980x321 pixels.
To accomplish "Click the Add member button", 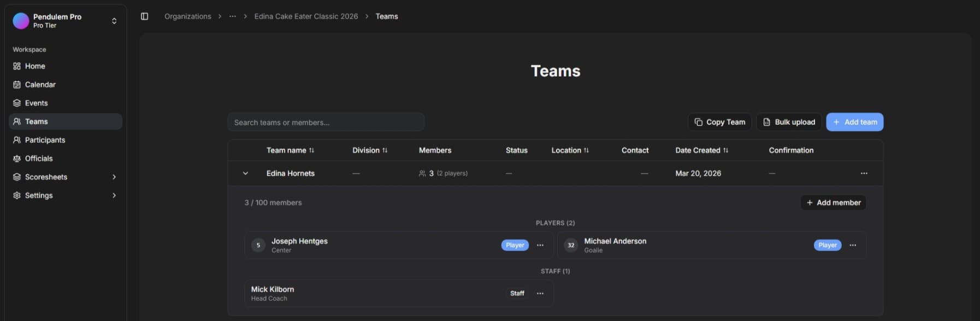I will (x=833, y=202).
